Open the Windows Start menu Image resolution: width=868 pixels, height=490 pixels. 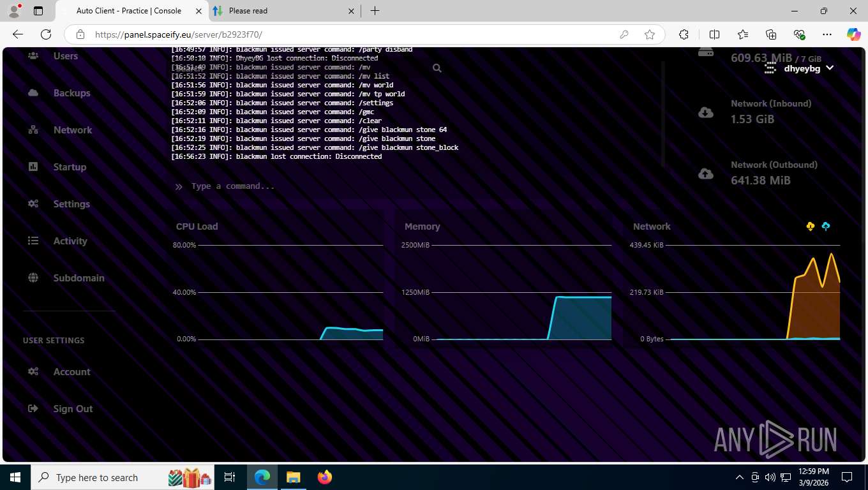pyautogui.click(x=15, y=477)
